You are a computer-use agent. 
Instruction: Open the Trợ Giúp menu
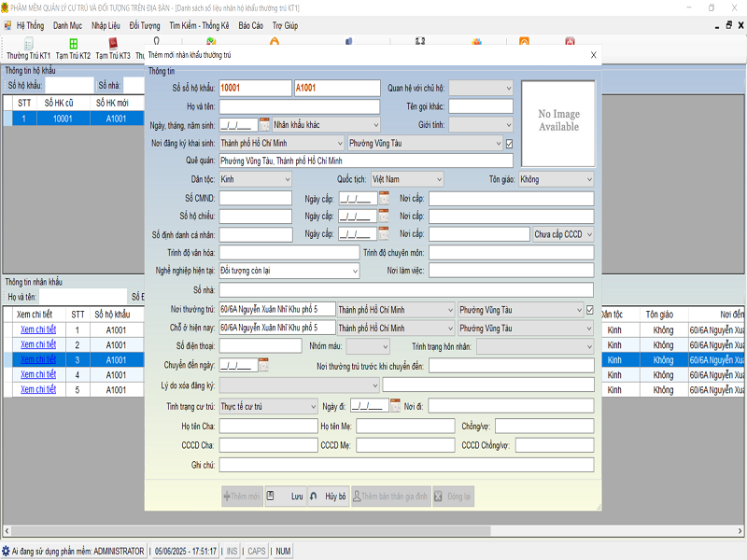click(x=285, y=26)
